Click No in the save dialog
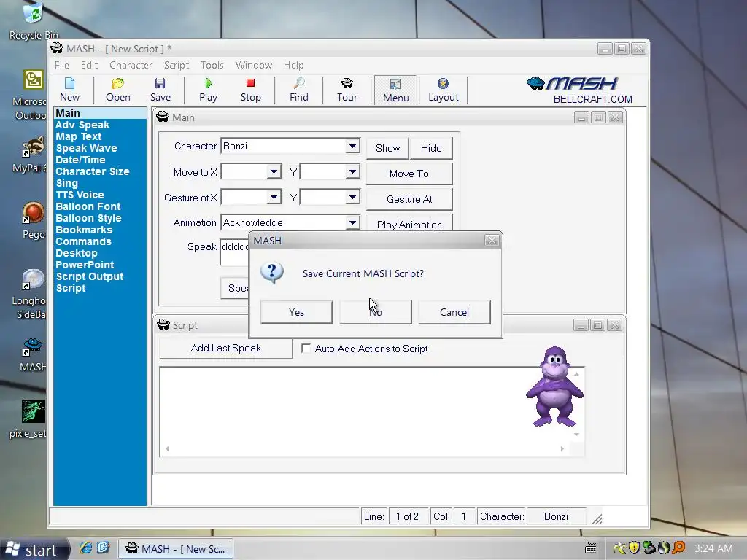This screenshot has width=747, height=560. 376,312
